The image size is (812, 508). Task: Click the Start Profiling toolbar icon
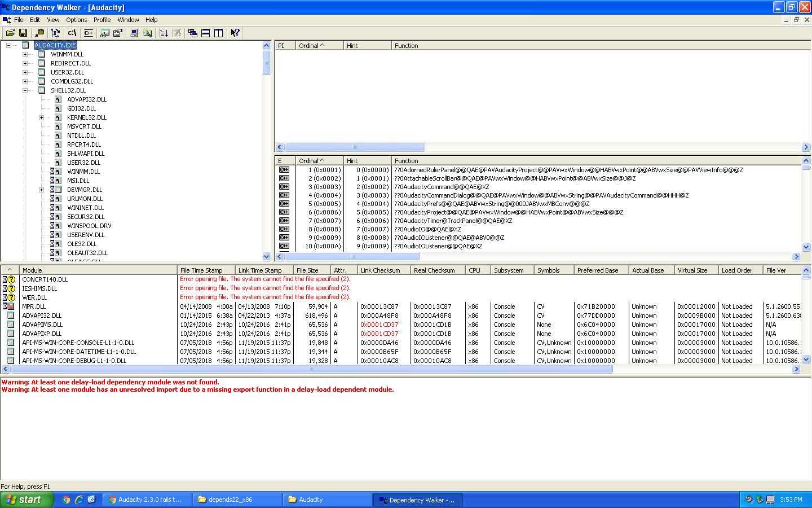164,33
